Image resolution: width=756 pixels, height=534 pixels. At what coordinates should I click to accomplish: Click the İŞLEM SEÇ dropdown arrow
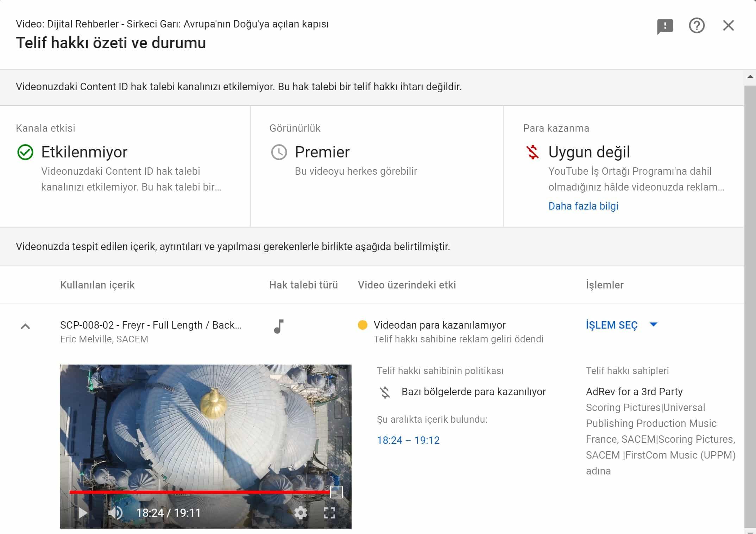coord(653,324)
